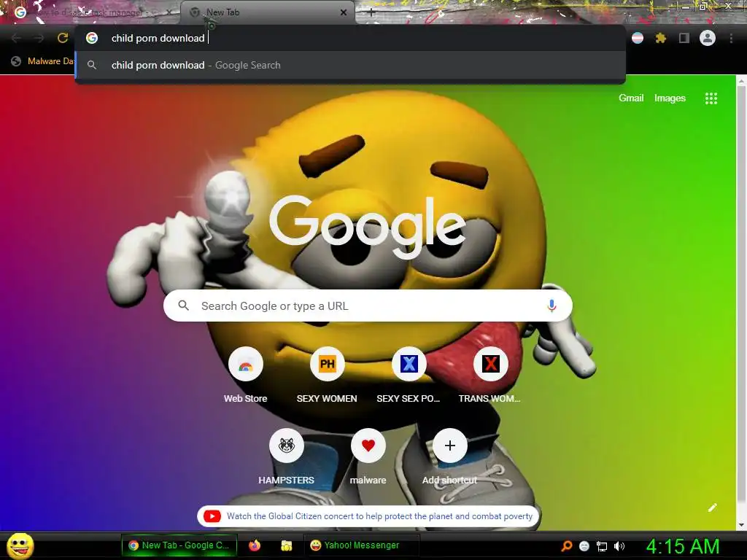Open Chrome's three-dot menu
Image resolution: width=747 pixels, height=560 pixels.
coord(731,38)
